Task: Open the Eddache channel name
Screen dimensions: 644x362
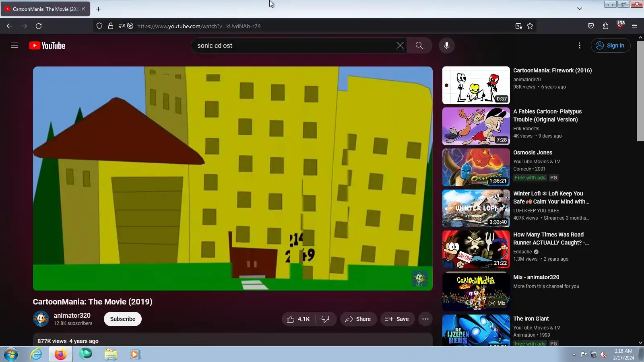Action: (522, 252)
